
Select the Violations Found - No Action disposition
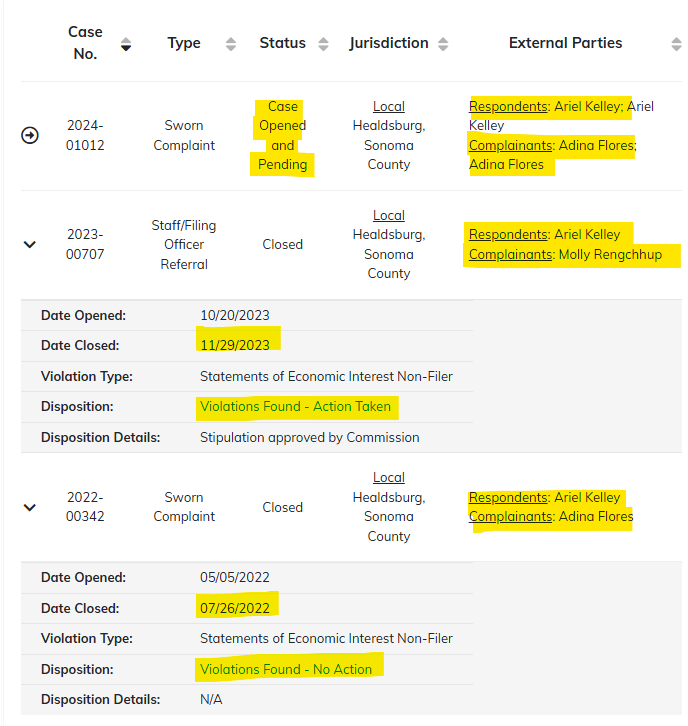[286, 669]
